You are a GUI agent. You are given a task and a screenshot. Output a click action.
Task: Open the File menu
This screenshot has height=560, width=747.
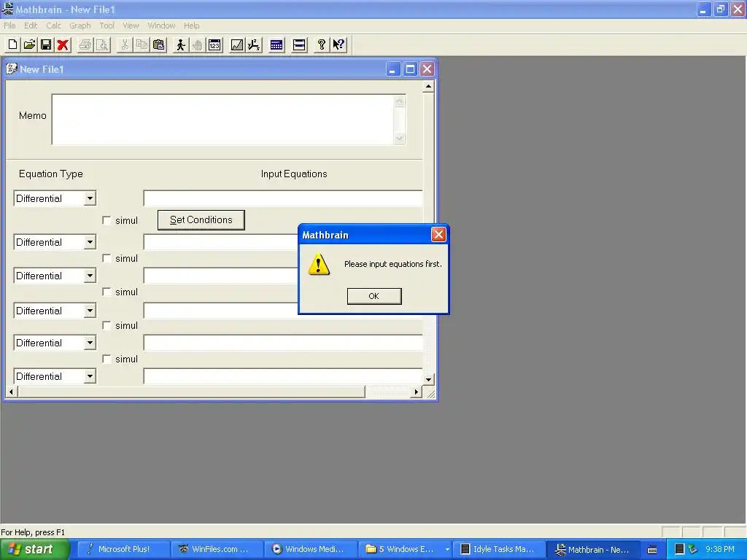tap(9, 26)
